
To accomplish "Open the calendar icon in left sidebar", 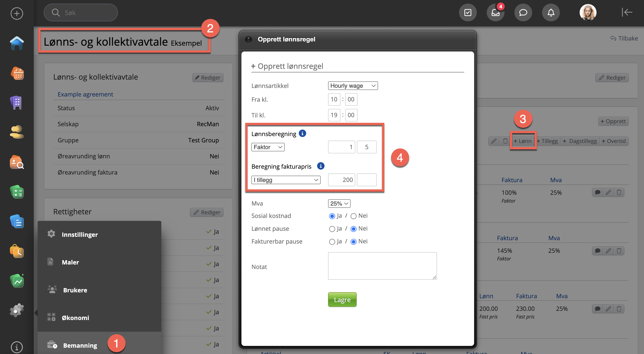I will [x=17, y=74].
